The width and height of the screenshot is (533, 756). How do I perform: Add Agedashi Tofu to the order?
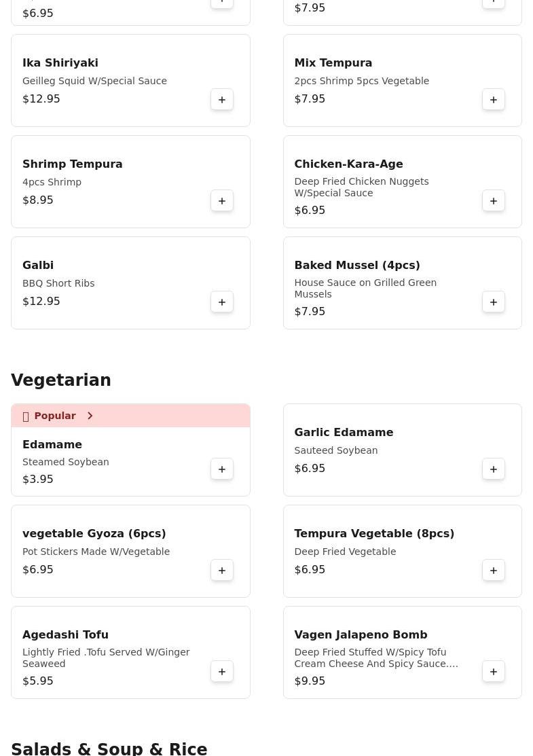click(x=222, y=672)
